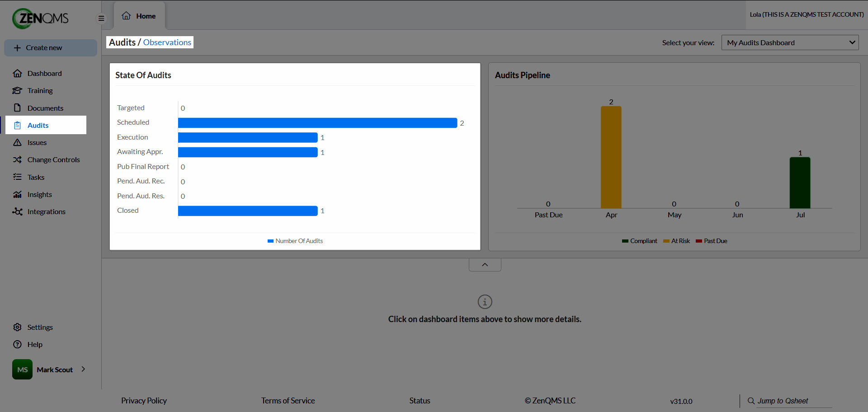Click the Targeted row label
Image resolution: width=868 pixels, height=412 pixels.
131,108
